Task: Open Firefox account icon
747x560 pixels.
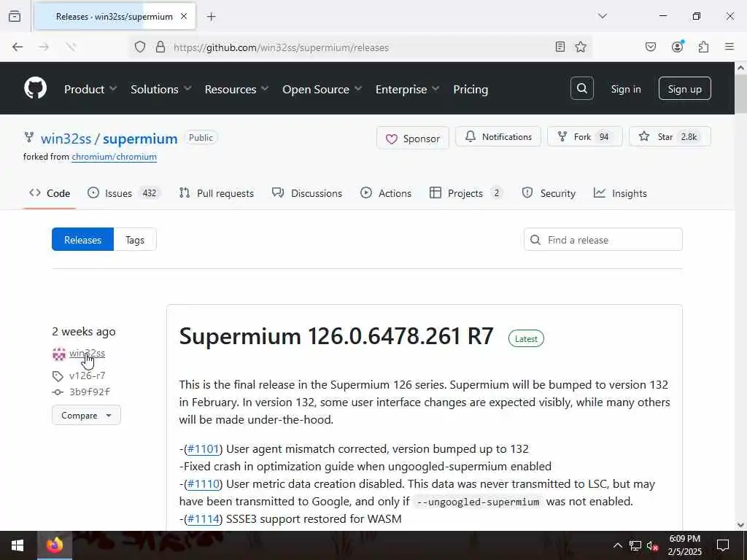Action: coord(678,46)
